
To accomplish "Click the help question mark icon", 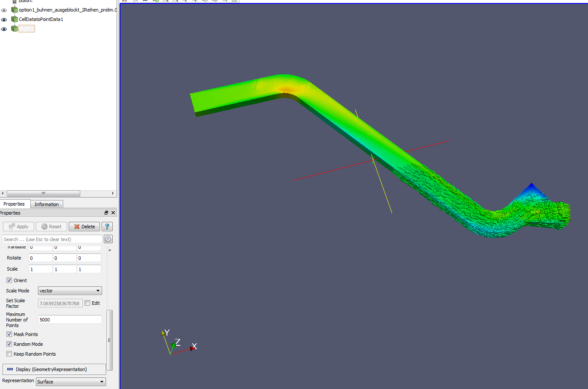I will [107, 227].
